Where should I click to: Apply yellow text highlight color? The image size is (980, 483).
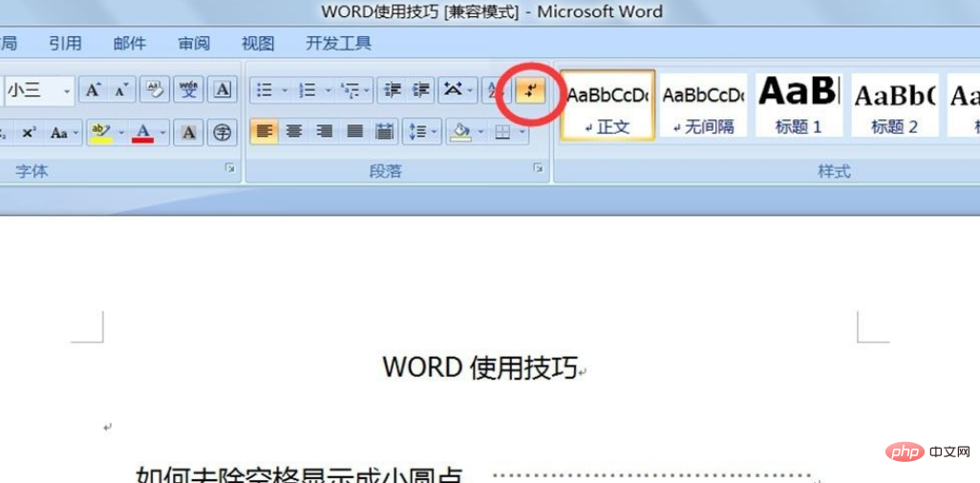101,133
